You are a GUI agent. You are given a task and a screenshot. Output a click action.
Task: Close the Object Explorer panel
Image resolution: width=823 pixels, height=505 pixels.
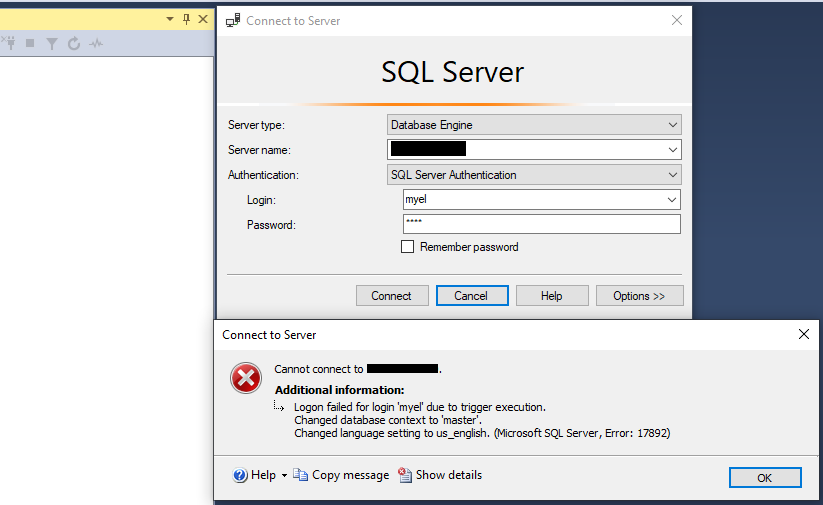[x=204, y=19]
